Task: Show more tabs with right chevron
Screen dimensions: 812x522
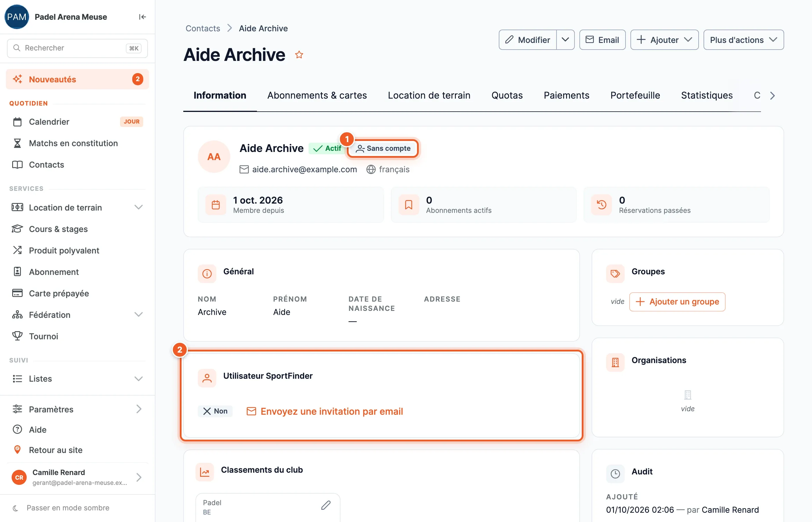Action: click(772, 96)
